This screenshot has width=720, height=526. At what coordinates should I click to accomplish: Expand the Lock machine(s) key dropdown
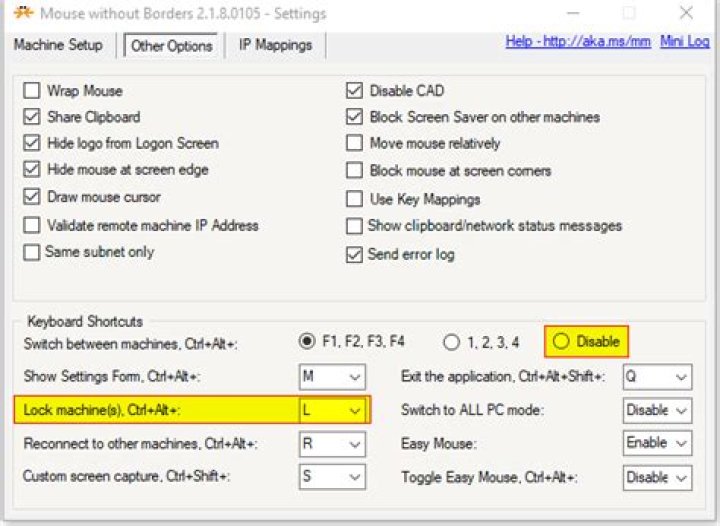(332, 410)
